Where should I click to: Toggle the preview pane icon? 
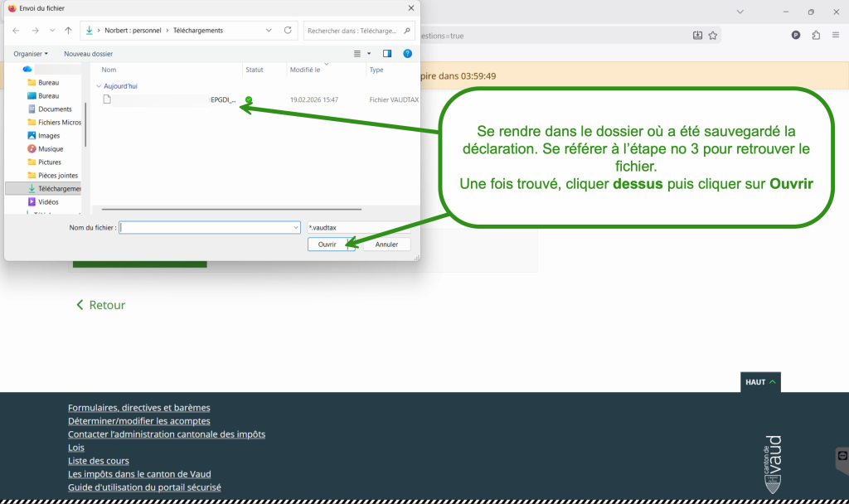coord(386,53)
